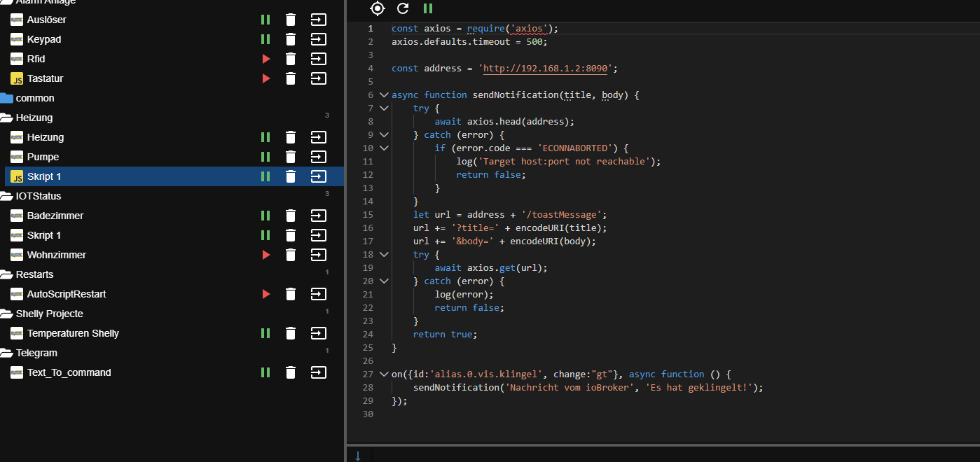The height and width of the screenshot is (462, 980).
Task: Pause the running Auslöser script
Action: (x=265, y=20)
